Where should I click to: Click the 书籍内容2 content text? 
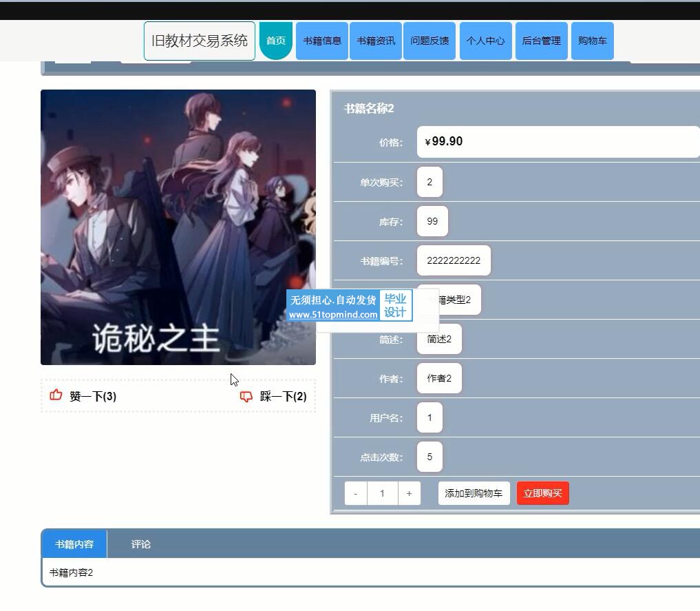(71, 572)
